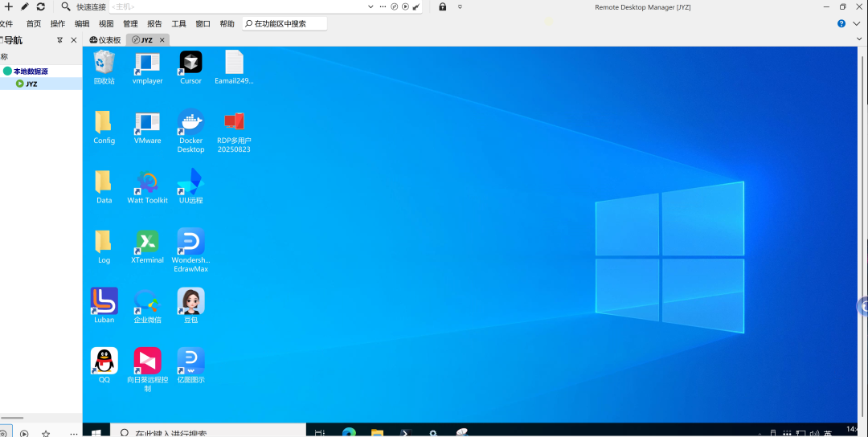Click the remote taskbar search box
Viewport: 868px width, 437px height.
(208, 432)
